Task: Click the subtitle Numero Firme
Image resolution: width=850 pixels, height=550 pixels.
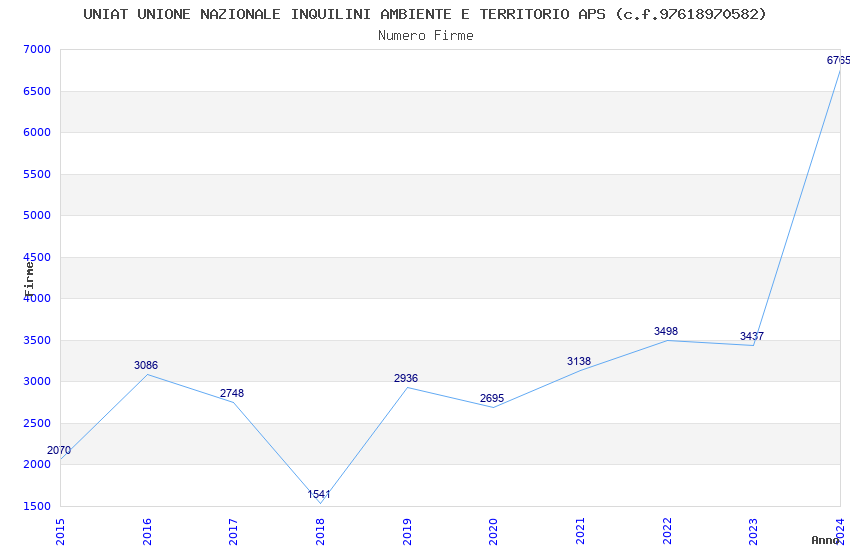Action: point(426,36)
